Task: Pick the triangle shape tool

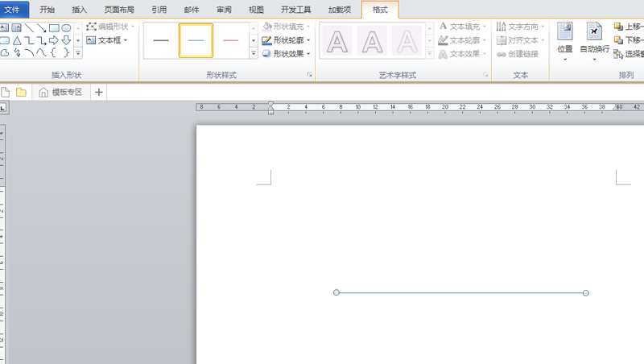Action: (16, 40)
